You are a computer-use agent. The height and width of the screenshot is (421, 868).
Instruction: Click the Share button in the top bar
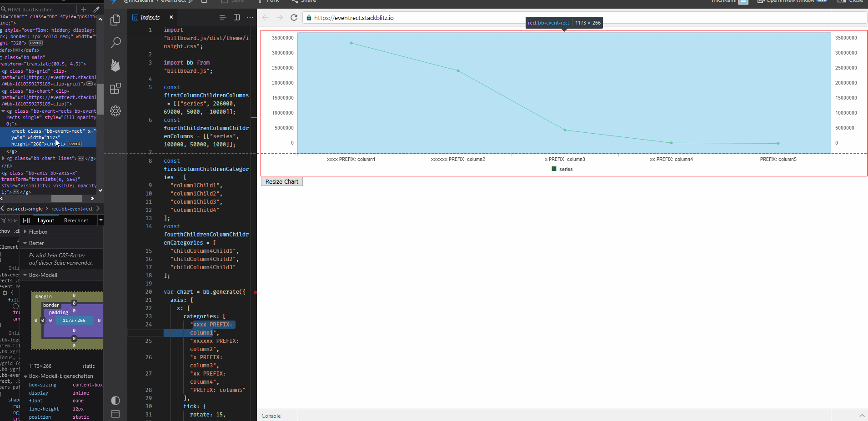(x=304, y=1)
